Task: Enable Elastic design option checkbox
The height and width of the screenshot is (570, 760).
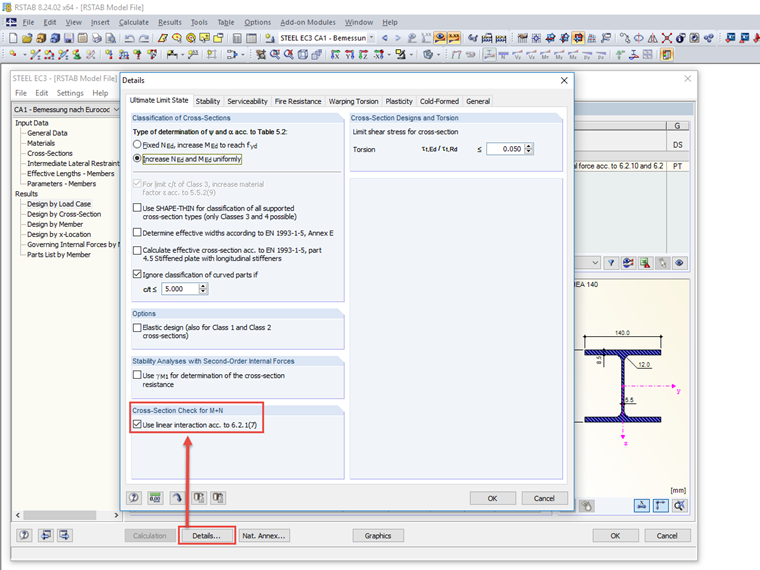Action: (137, 328)
